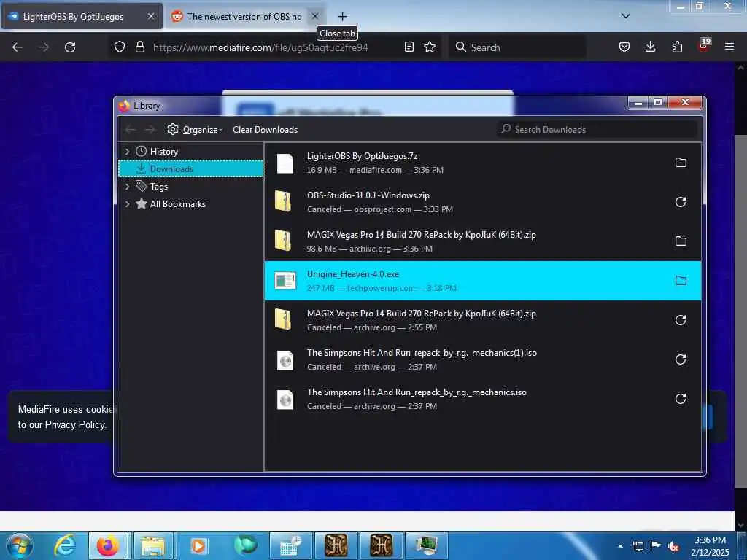Viewport: 747px width, 560px height.
Task: Retry the canceled MAGIX Vegas Pro download
Action: (x=681, y=320)
